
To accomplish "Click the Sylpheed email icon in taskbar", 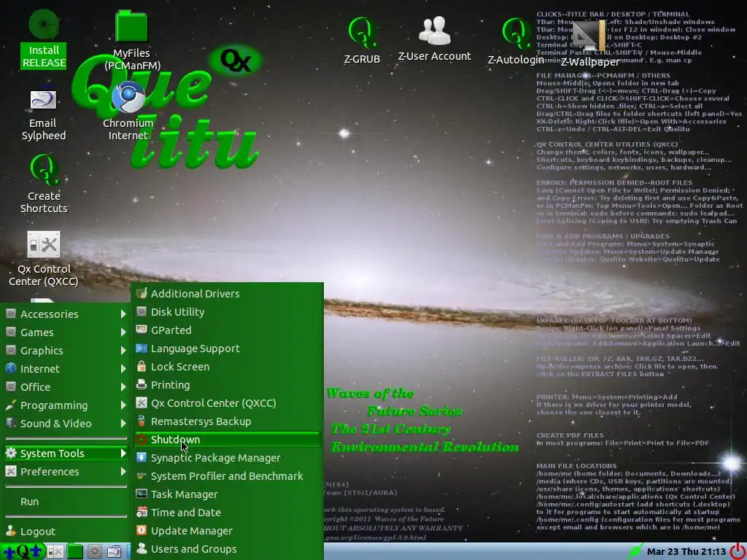I will (x=114, y=552).
